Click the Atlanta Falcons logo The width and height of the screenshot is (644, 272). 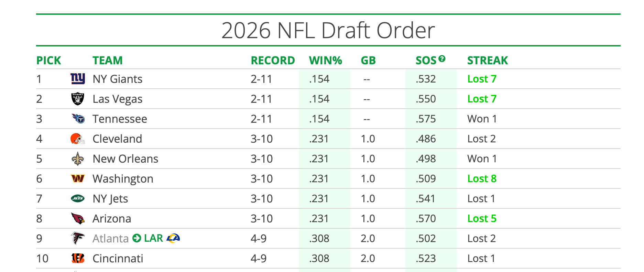click(x=78, y=238)
